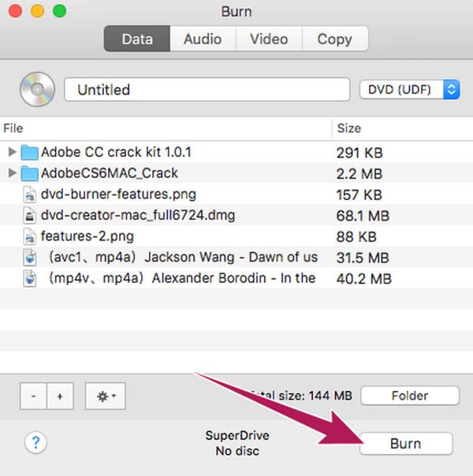Click the 2.2 MB size value
This screenshot has width=473, height=476.
[x=359, y=173]
